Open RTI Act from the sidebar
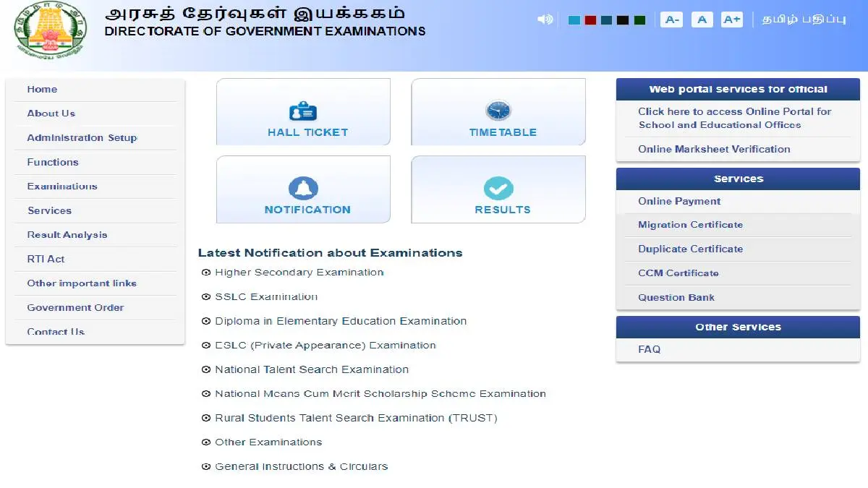 point(45,259)
